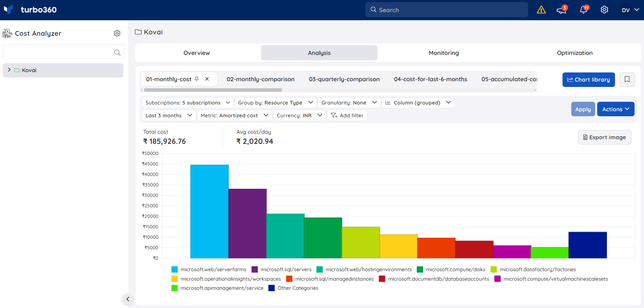Toggle microsoft.compute/virtualmachinescalesets legend entry
Image resolution: width=644 pixels, height=308 pixels.
click(551, 279)
